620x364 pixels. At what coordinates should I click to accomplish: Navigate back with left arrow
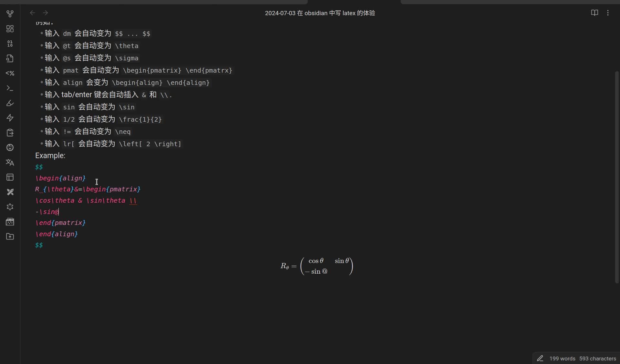tap(32, 13)
